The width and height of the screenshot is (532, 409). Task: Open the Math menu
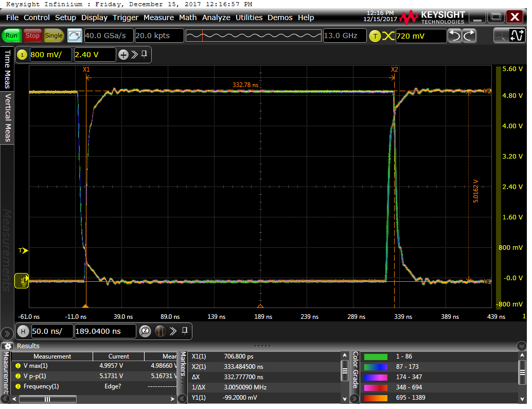[188, 18]
